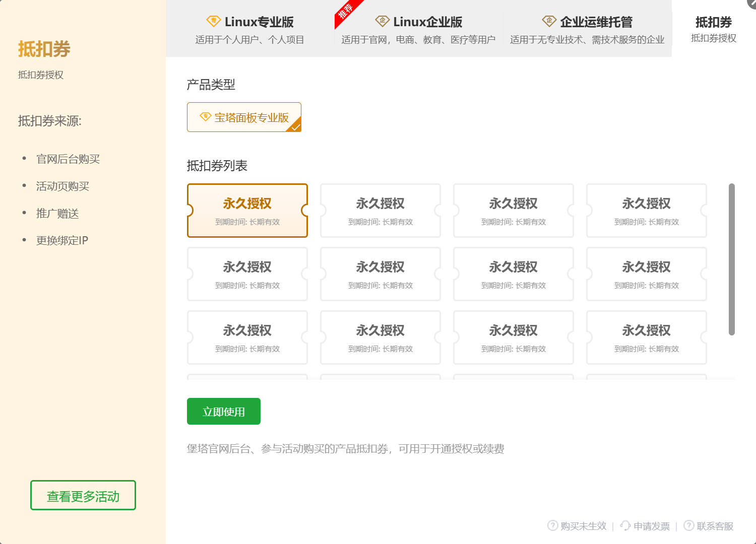Viewport: 756px width, 544px height.
Task: Click the question mark icon beside 购买未生效
Action: pos(552,525)
